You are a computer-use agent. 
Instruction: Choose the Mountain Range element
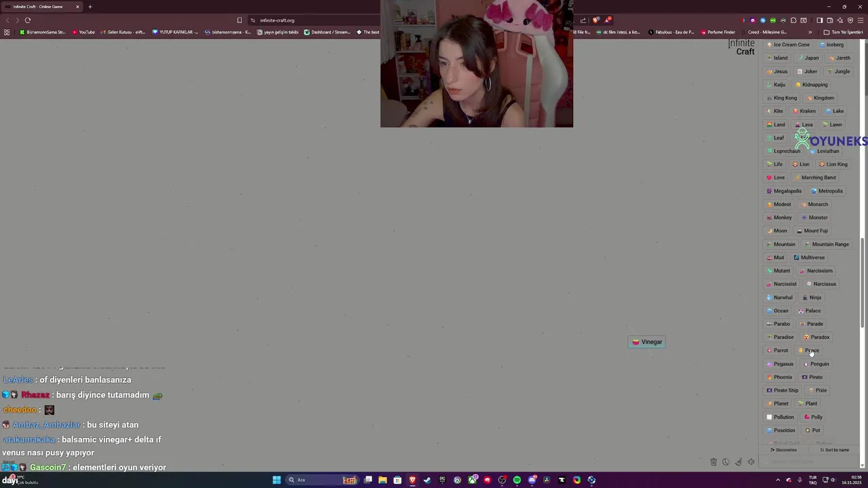tap(827, 244)
